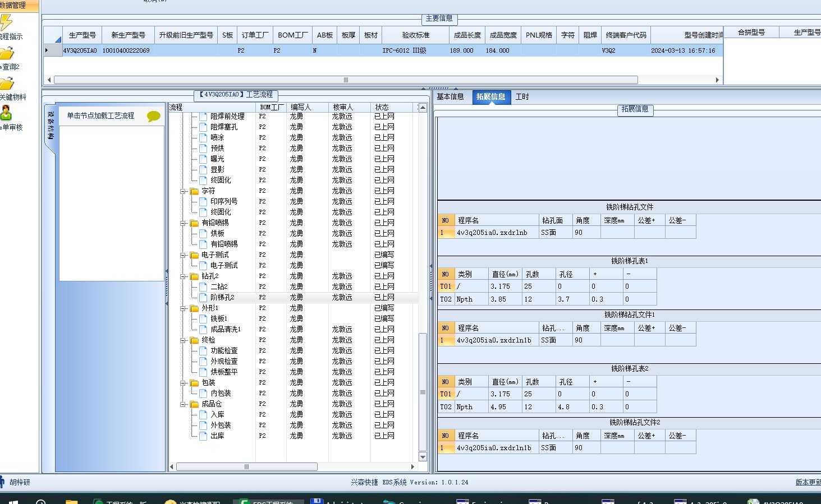Click the process tree vertical scrollbar thumb

coord(423,392)
